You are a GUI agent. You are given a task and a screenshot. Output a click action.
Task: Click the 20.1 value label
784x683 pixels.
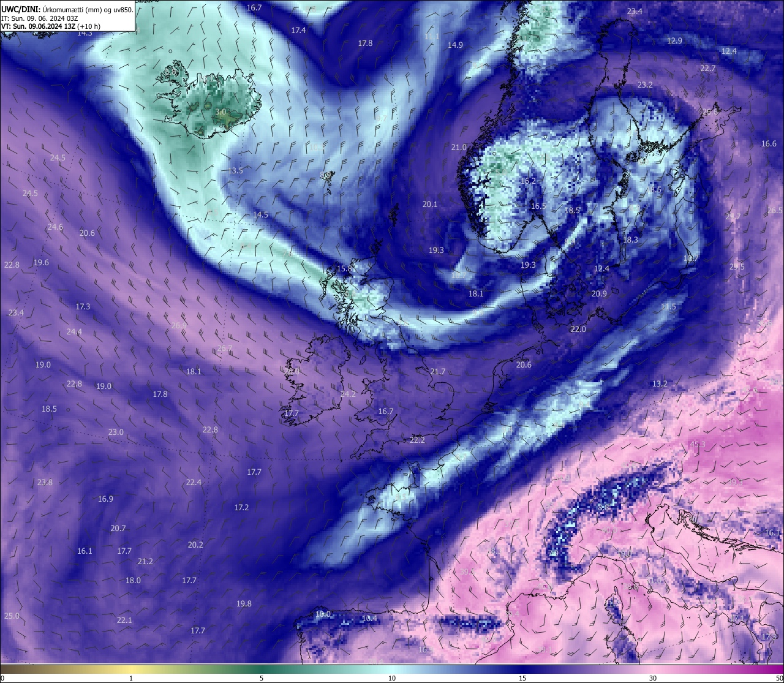pyautogui.click(x=430, y=204)
